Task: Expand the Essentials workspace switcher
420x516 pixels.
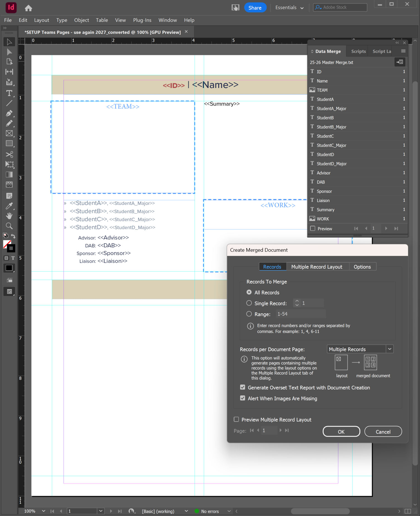Action: (289, 8)
